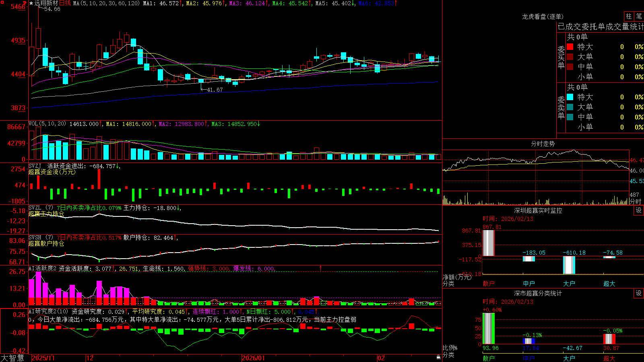Image resolution: width=644 pixels, height=362 pixels.
Task: Switch 龙虎看盘 to 柱 view
Action: (x=629, y=16)
